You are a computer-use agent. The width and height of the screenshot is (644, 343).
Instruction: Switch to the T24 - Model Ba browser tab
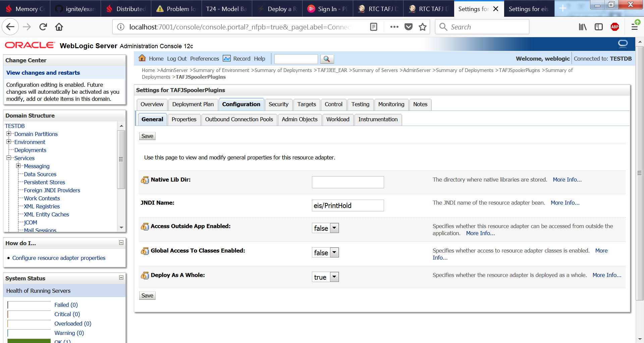tap(226, 9)
